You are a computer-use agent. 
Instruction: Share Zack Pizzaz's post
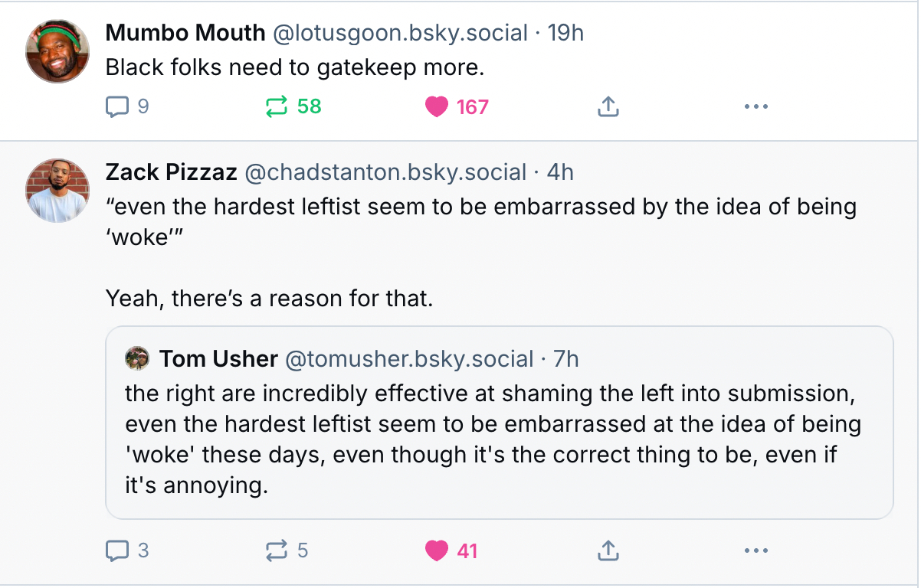[608, 550]
